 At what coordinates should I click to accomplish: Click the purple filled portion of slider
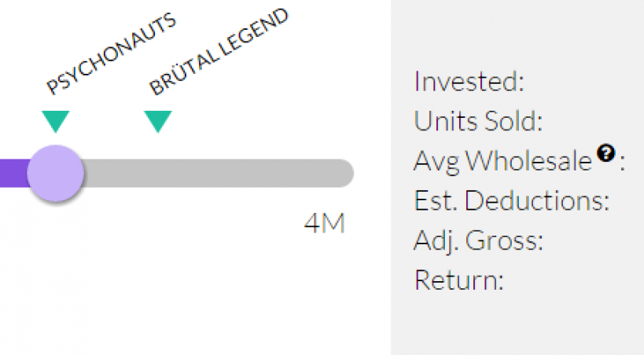tap(13, 174)
